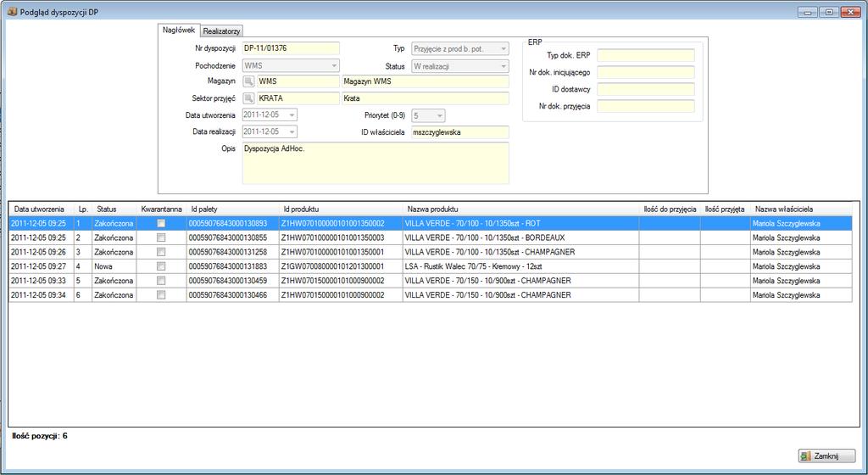Click the Typ dok. ERP field

[645, 55]
